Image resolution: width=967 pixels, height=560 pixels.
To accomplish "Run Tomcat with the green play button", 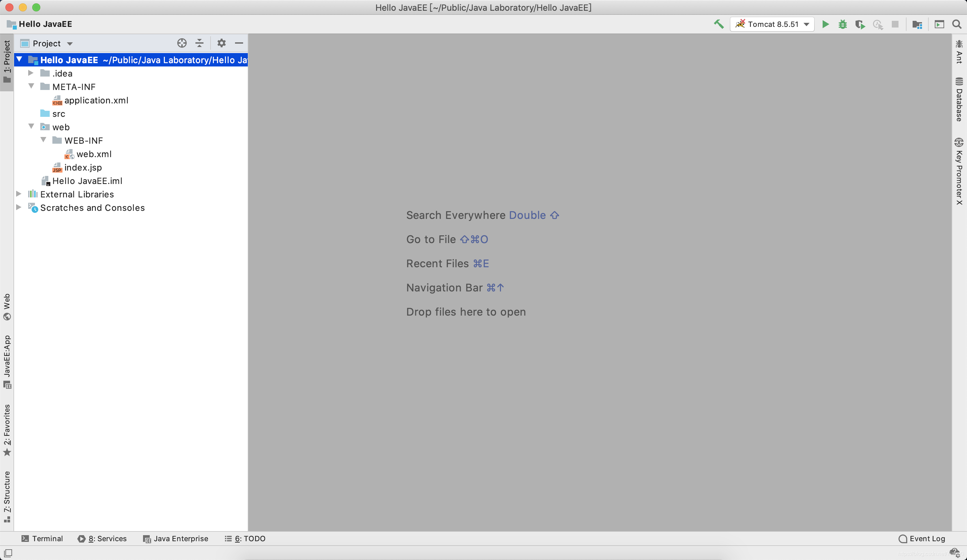I will [825, 24].
